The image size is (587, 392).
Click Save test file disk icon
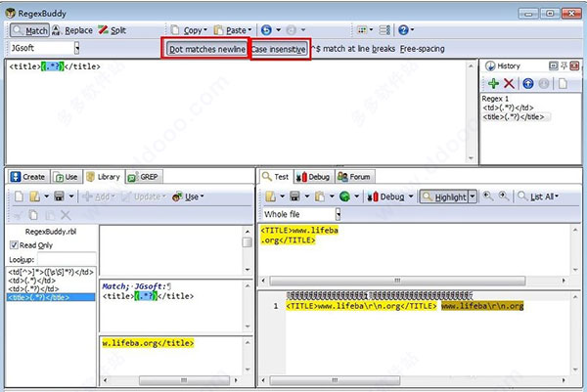coord(295,196)
